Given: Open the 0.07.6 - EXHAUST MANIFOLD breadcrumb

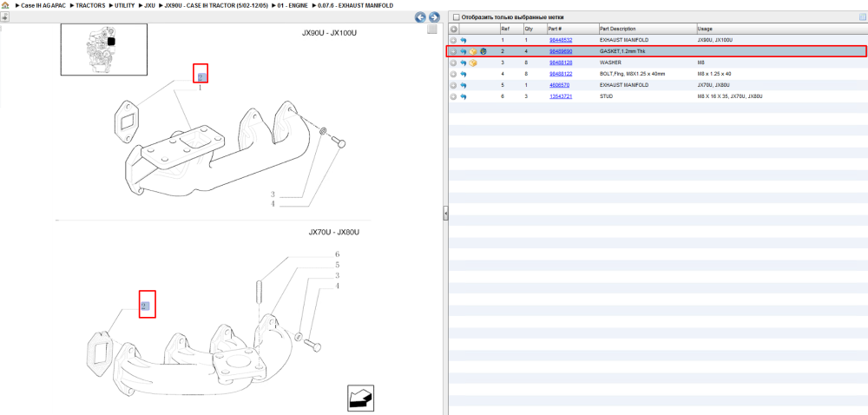Looking at the screenshot, I should (355, 5).
